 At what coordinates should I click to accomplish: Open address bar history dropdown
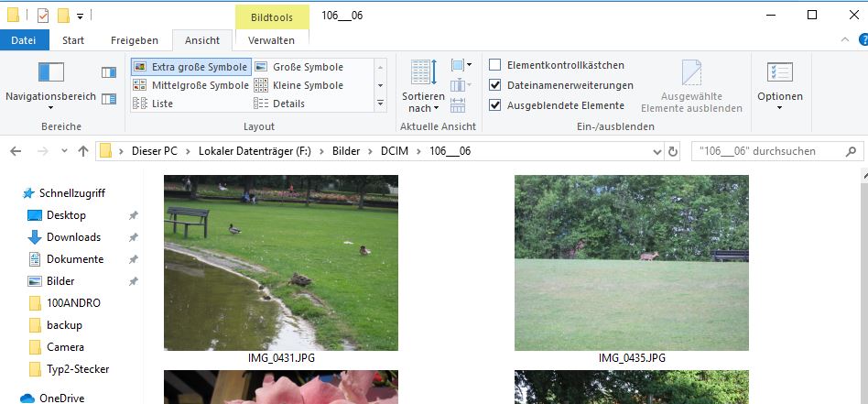[x=657, y=151]
